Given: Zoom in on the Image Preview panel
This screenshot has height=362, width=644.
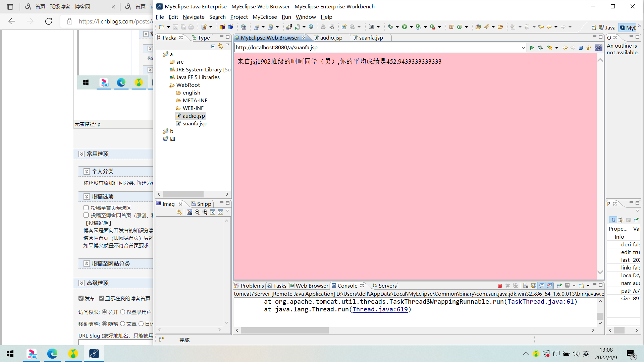Looking at the screenshot, I should [205, 212].
